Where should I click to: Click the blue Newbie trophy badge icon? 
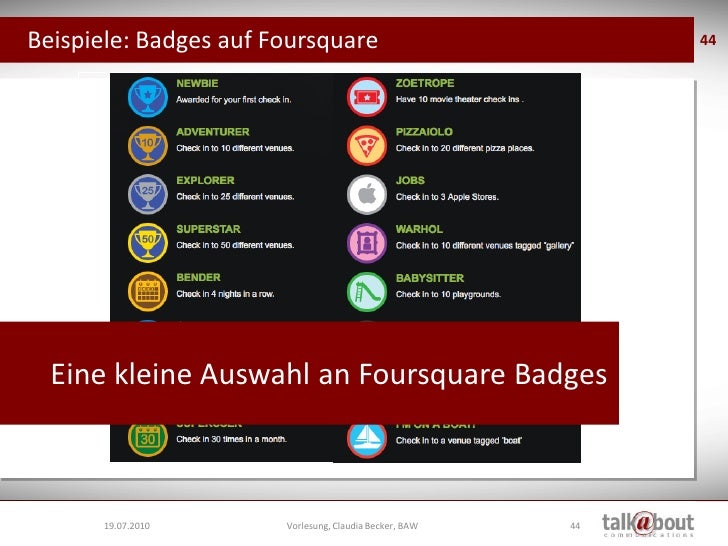tap(148, 97)
